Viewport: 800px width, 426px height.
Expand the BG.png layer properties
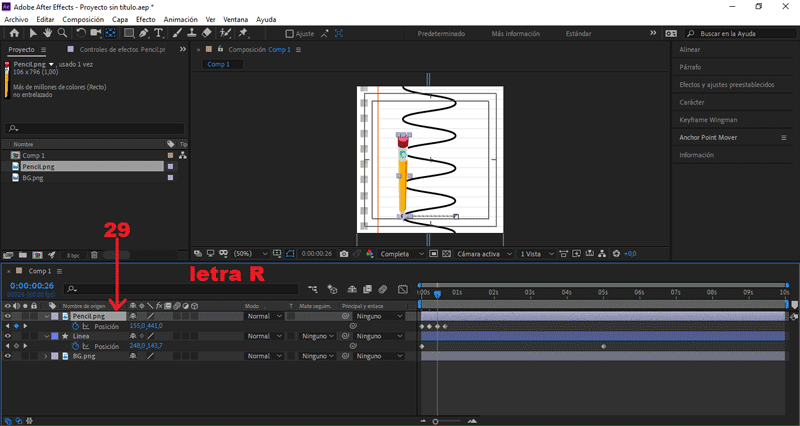point(44,356)
